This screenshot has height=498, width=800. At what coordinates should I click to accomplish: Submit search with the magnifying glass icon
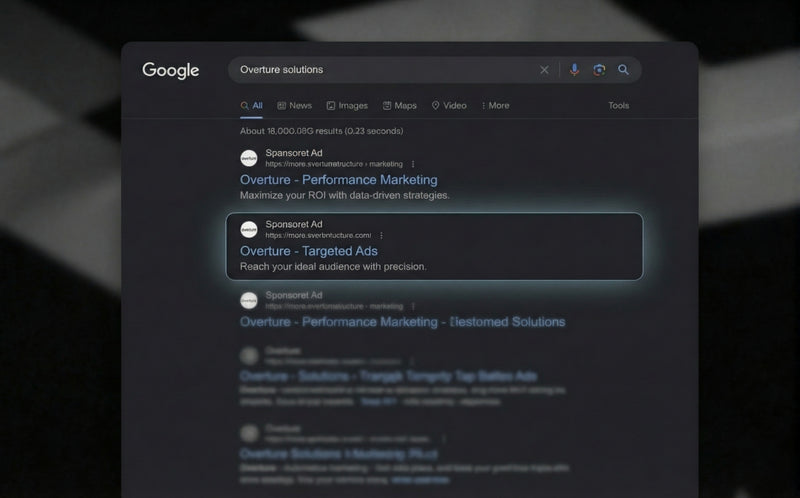(623, 69)
